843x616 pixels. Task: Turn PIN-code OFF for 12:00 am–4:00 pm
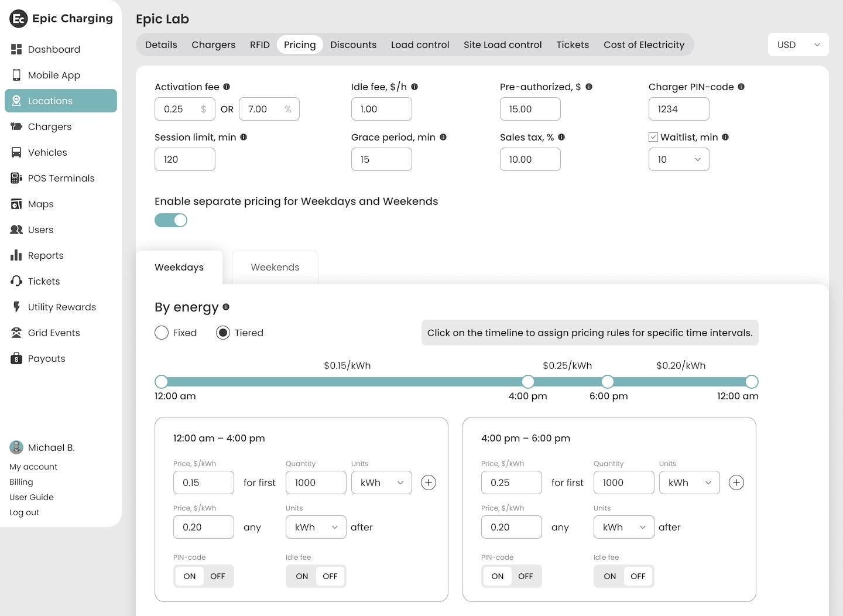(x=218, y=576)
